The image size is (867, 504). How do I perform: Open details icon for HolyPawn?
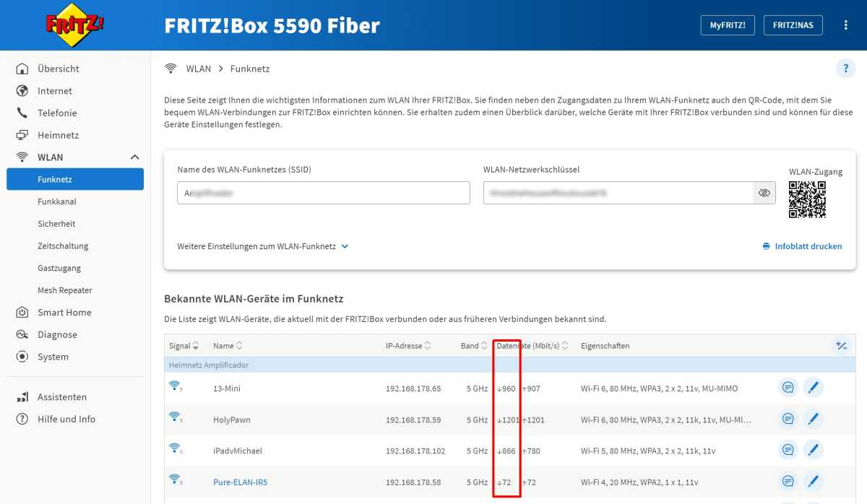[788, 420]
